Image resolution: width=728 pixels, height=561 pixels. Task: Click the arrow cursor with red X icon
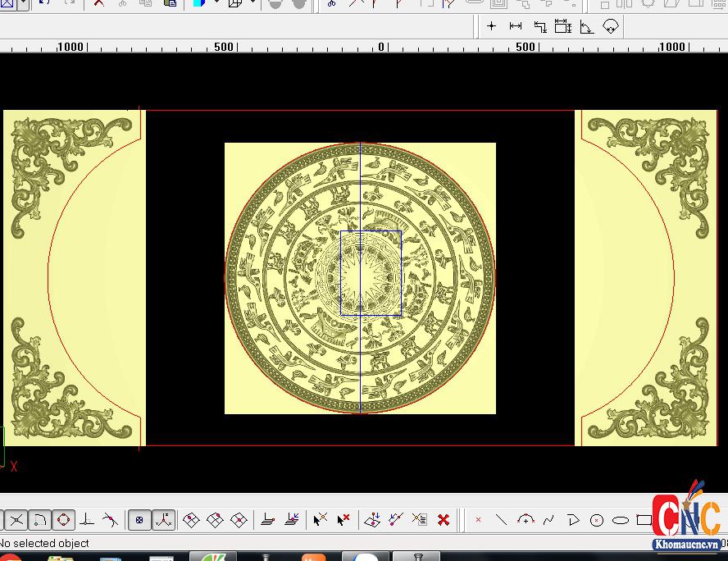coord(344,520)
